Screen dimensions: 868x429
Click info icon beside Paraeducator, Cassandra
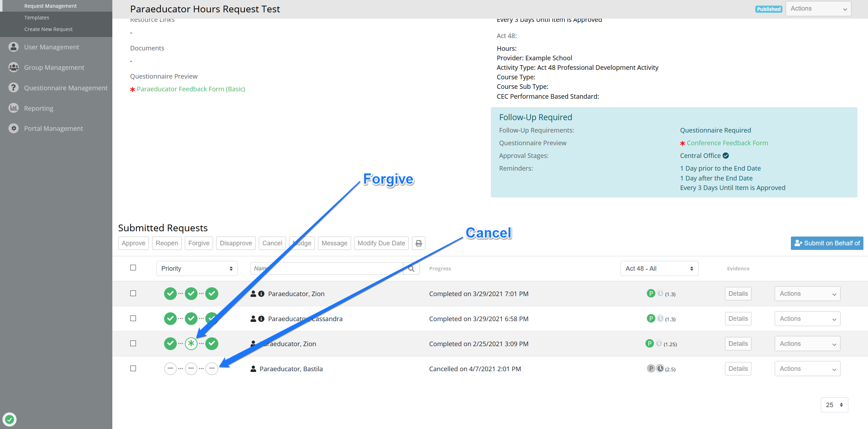261,319
